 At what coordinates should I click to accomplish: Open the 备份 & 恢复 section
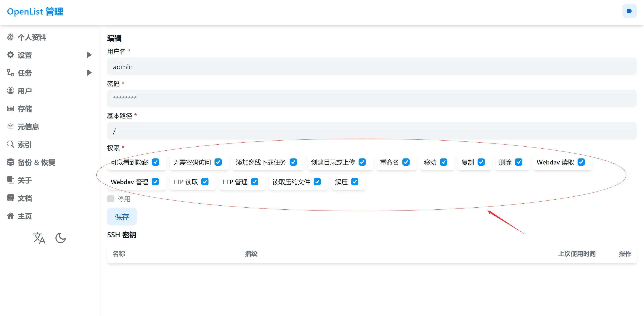click(37, 162)
